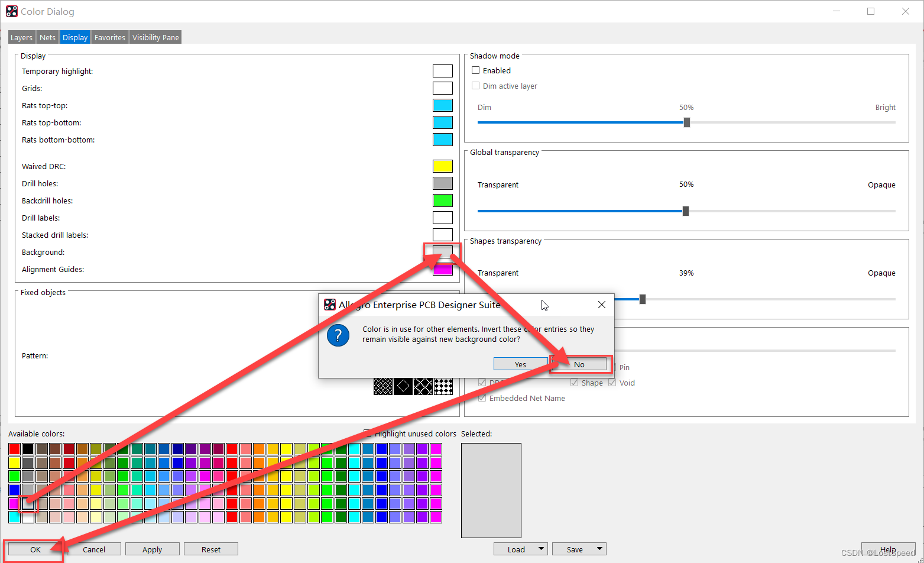Image resolution: width=924 pixels, height=563 pixels.
Task: Click the Reset button
Action: (x=211, y=549)
